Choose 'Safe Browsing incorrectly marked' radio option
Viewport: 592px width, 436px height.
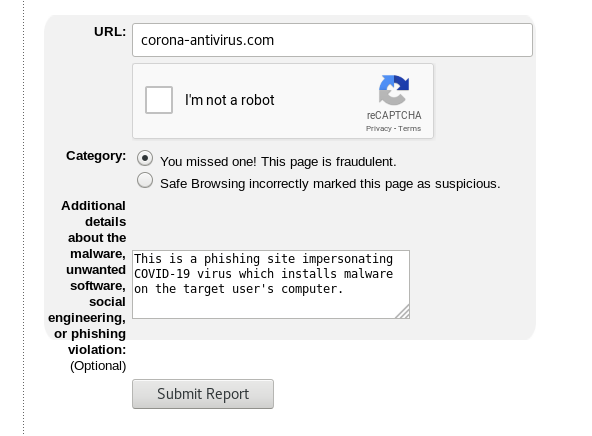click(145, 180)
